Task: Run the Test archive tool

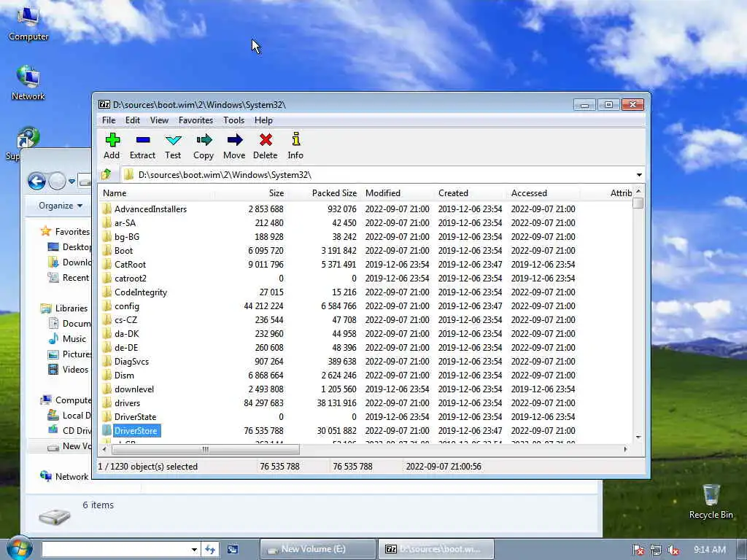Action: (173, 146)
